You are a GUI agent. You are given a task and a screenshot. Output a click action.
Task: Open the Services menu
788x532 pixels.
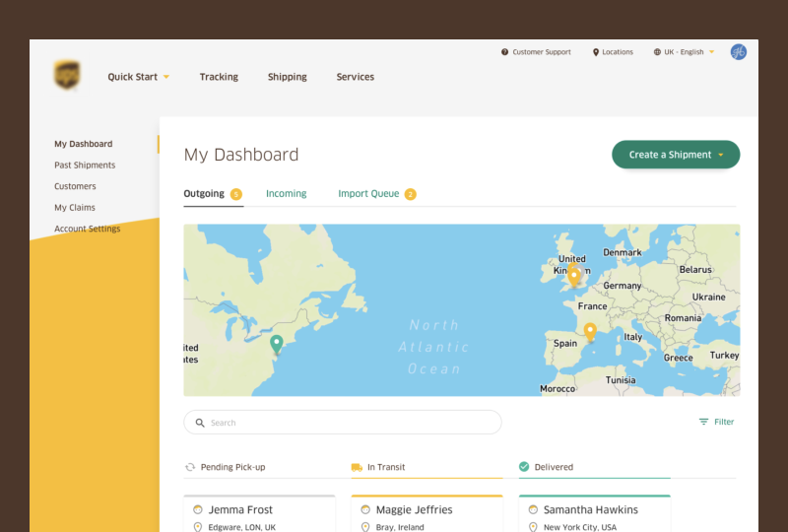356,77
